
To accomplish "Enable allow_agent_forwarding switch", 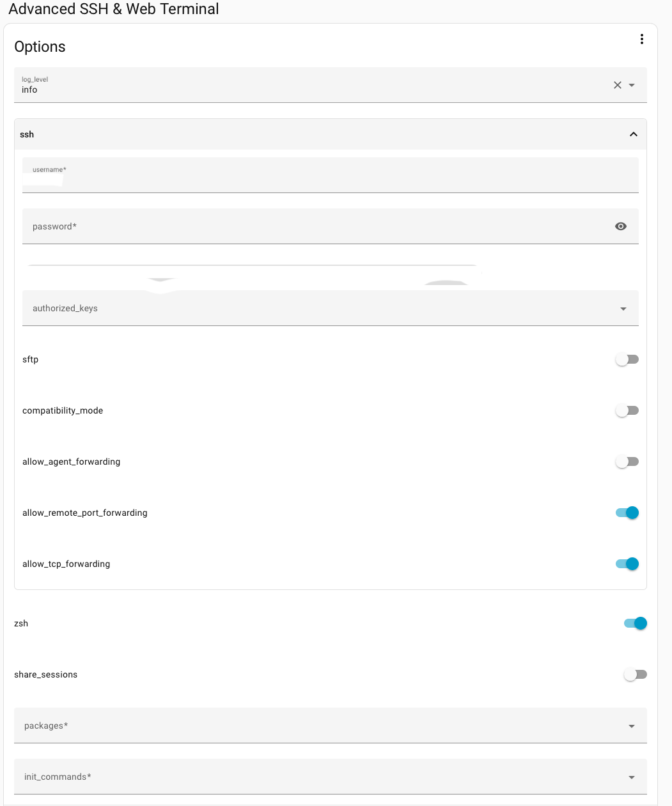I will (x=627, y=461).
